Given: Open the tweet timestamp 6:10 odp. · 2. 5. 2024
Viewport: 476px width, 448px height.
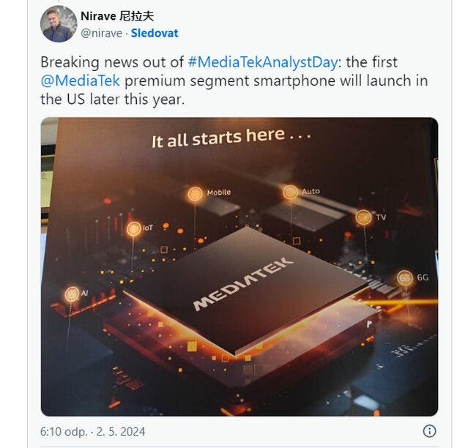Looking at the screenshot, I should click(92, 431).
